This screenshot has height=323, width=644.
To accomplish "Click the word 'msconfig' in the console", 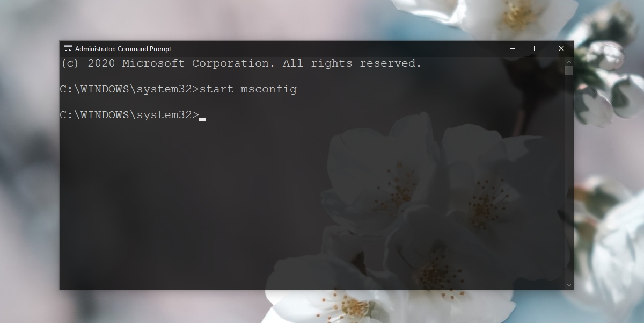I will [x=269, y=89].
